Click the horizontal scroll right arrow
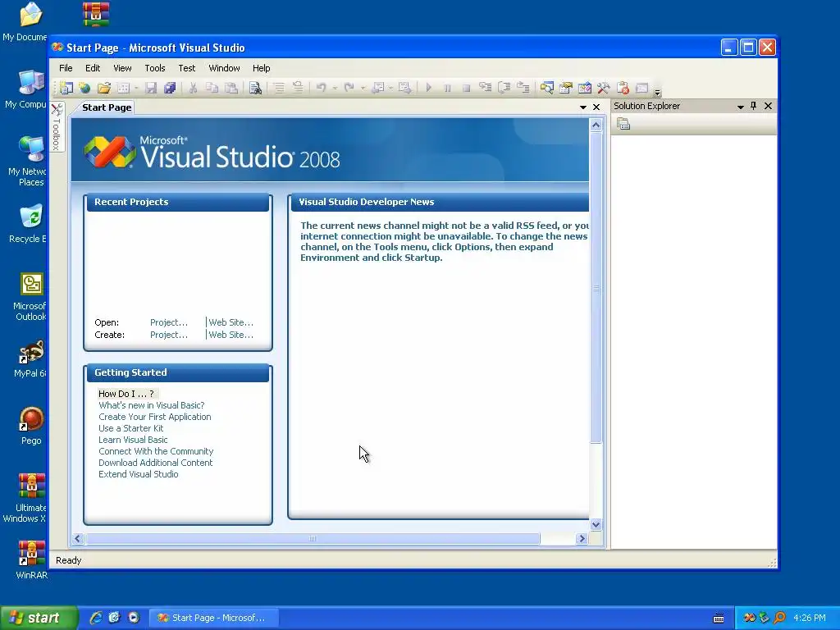Image resolution: width=840 pixels, height=630 pixels. coord(582,538)
